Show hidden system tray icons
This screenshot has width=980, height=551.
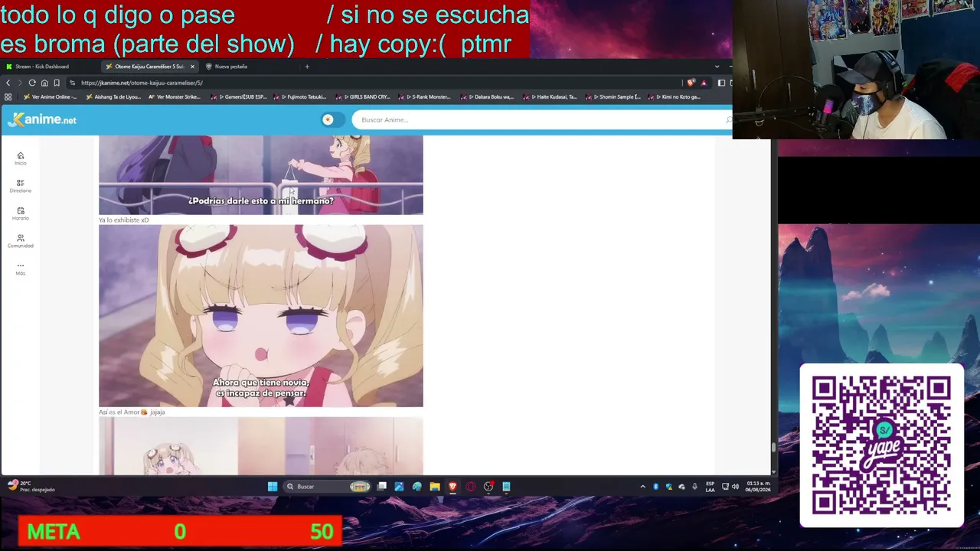pyautogui.click(x=643, y=487)
